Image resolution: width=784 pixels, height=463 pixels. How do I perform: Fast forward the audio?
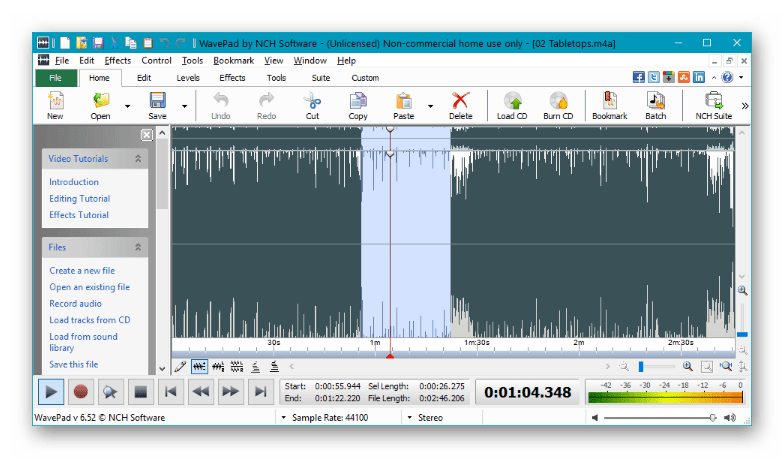click(x=230, y=392)
